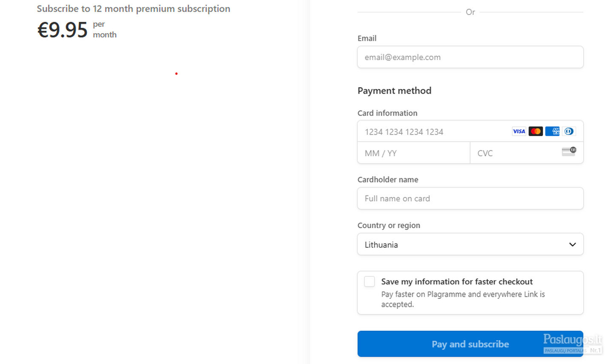Click the CVC card hint icon
This screenshot has height=364, width=613.
point(569,152)
